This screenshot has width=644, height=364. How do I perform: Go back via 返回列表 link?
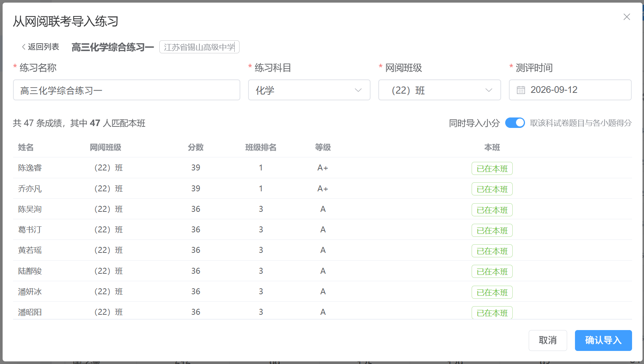[x=40, y=47]
